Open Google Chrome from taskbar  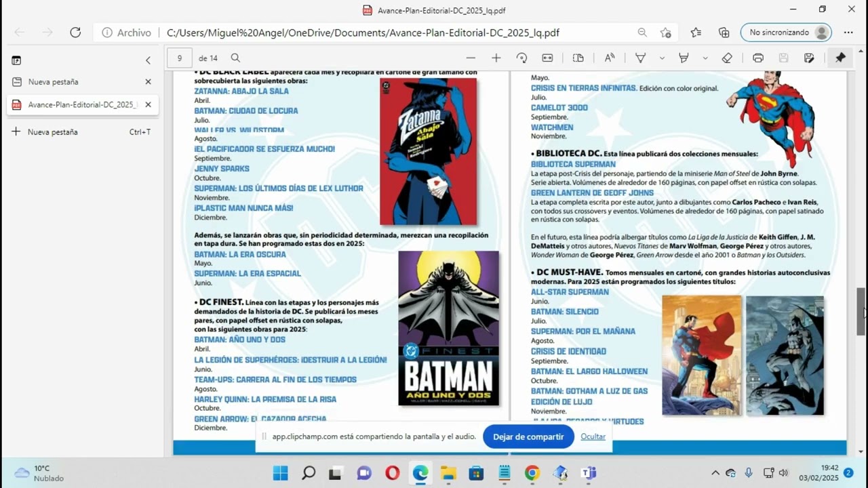click(532, 473)
